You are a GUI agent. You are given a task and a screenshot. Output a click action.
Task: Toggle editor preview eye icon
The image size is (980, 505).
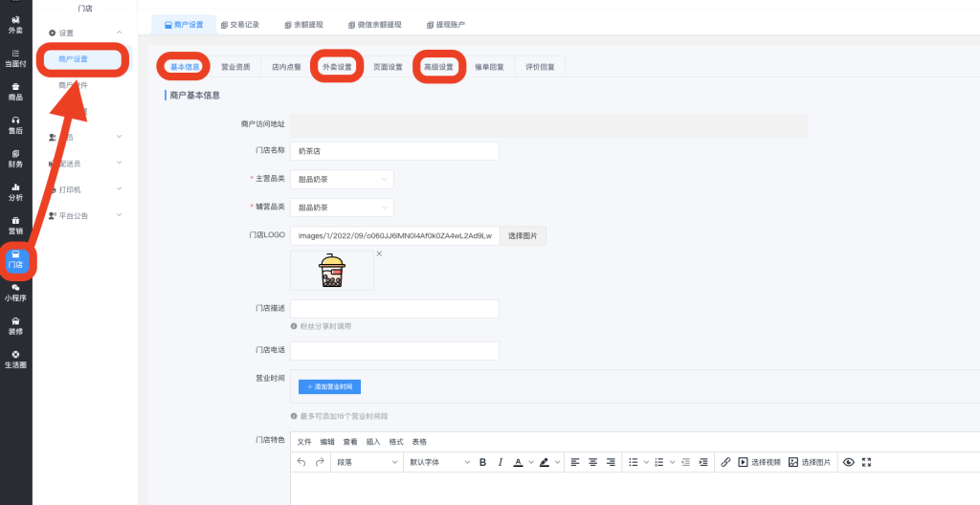click(x=848, y=462)
